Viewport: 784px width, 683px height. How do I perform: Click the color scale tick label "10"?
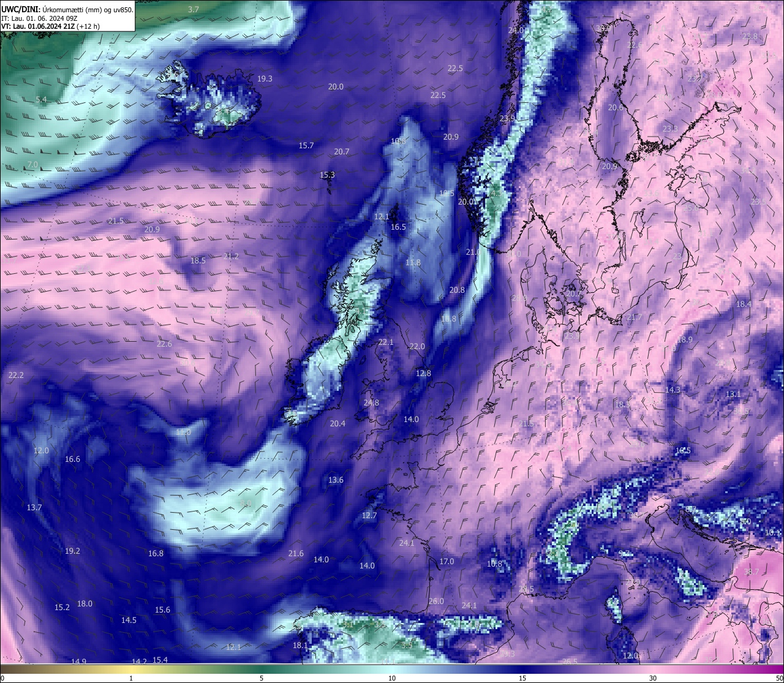point(392,678)
